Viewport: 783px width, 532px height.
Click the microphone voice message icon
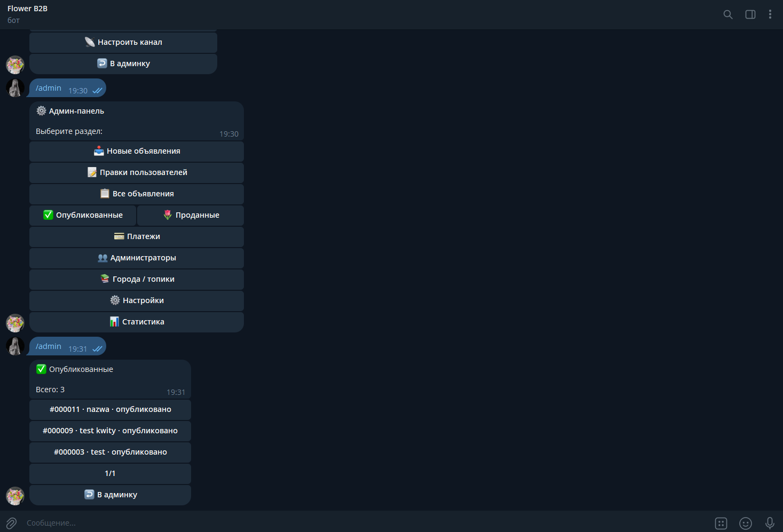[x=770, y=523]
